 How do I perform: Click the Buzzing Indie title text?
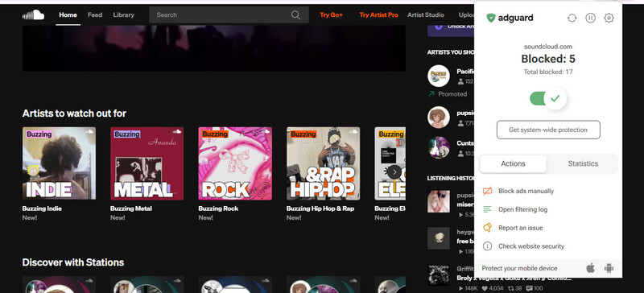pyautogui.click(x=42, y=208)
